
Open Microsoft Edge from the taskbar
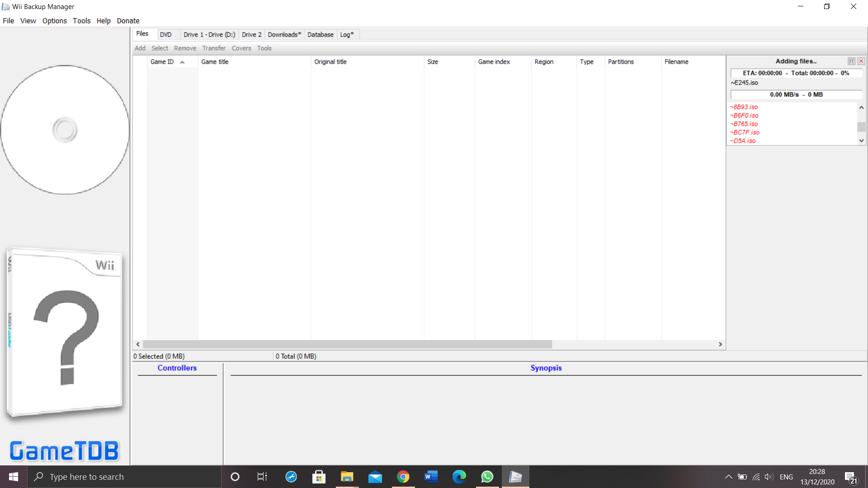point(459,477)
